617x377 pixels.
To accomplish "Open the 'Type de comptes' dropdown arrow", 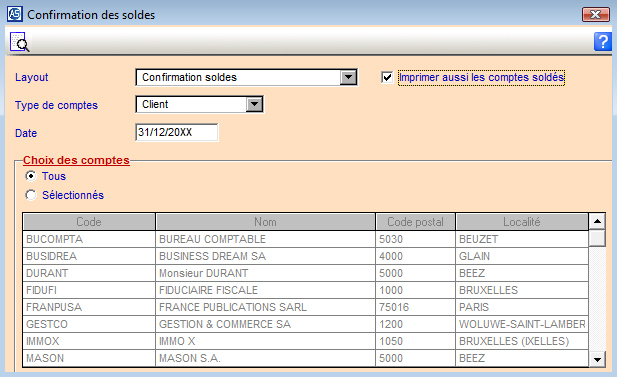I will (x=255, y=104).
